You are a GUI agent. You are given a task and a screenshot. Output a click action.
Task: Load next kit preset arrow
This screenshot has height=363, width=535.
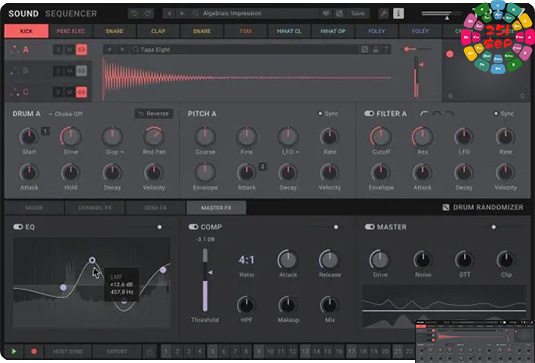(182, 13)
